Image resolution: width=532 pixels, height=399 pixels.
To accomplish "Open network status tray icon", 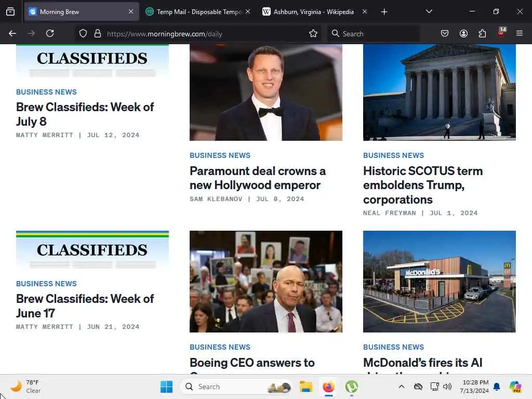I will pyautogui.click(x=434, y=387).
